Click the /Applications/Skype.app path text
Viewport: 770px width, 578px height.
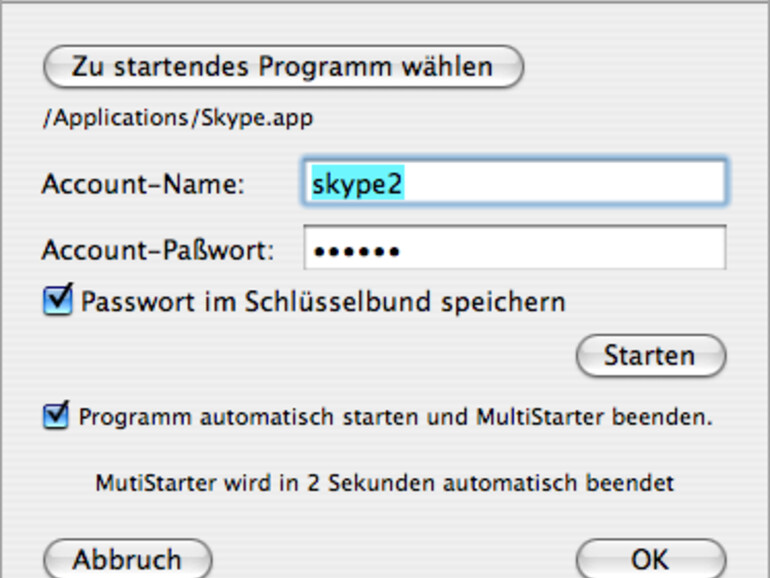pyautogui.click(x=177, y=118)
